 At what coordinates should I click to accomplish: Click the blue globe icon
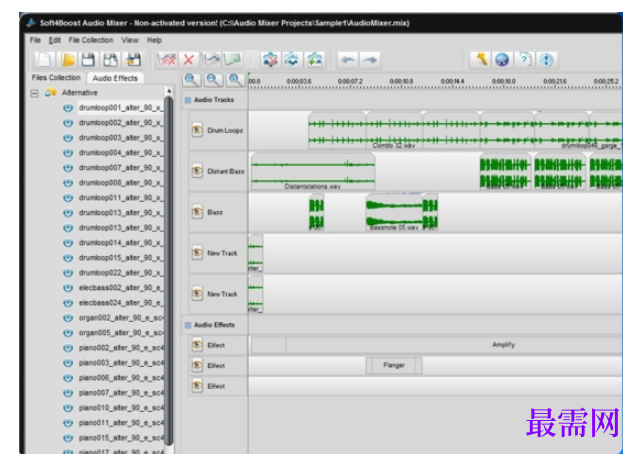[x=502, y=60]
